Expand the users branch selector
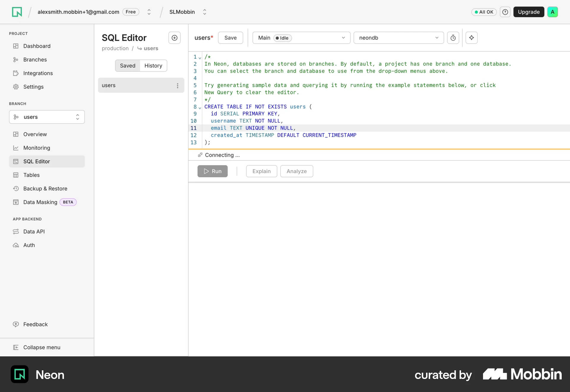The image size is (570, 392). click(47, 117)
